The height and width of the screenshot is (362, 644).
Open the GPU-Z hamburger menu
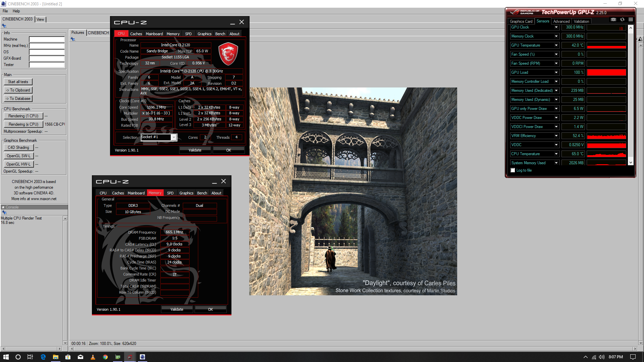631,20
